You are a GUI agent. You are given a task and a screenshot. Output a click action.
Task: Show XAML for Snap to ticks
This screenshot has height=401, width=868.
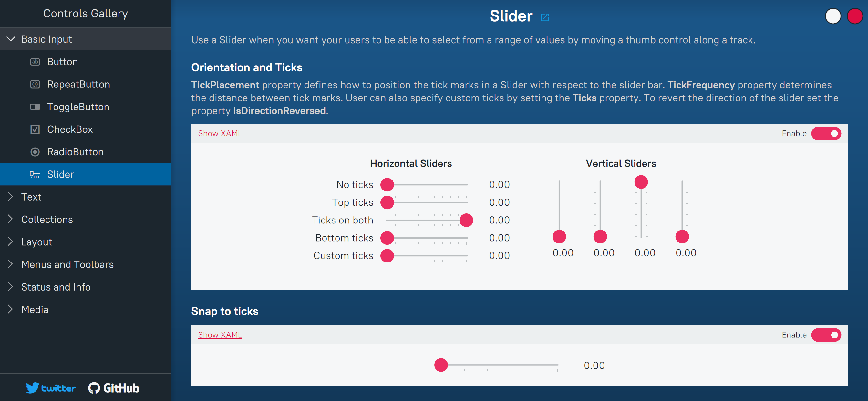220,335
